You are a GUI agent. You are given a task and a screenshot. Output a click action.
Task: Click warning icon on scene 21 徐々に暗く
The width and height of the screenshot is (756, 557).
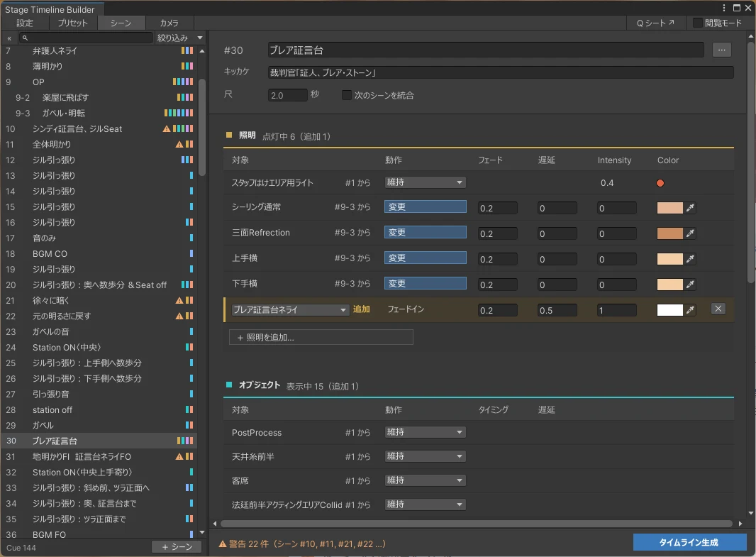pyautogui.click(x=179, y=300)
